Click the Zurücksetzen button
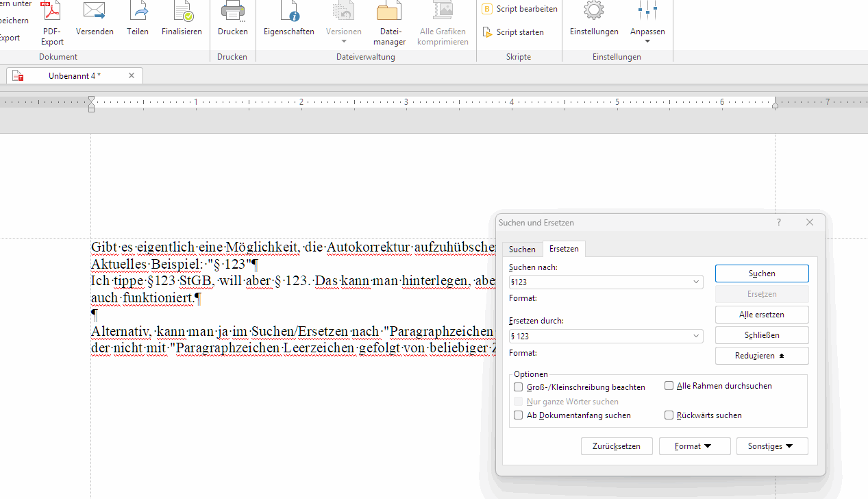The height and width of the screenshot is (499, 868). click(x=617, y=446)
